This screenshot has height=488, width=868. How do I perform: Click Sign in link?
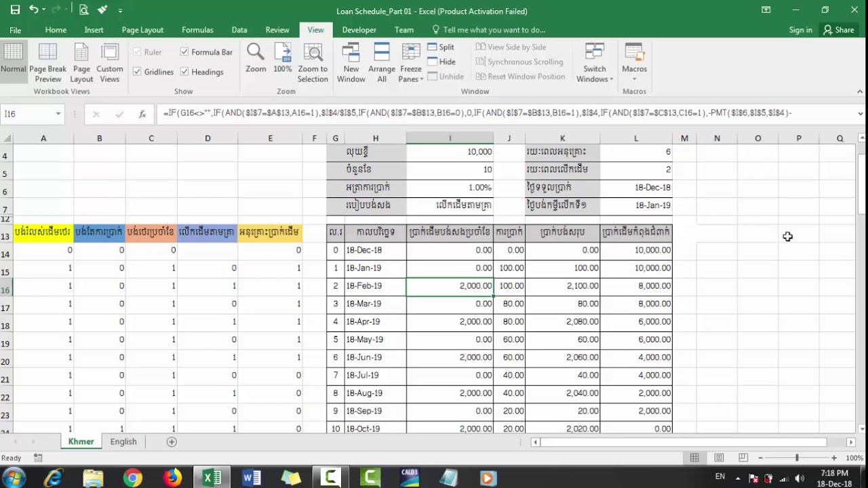tap(800, 30)
